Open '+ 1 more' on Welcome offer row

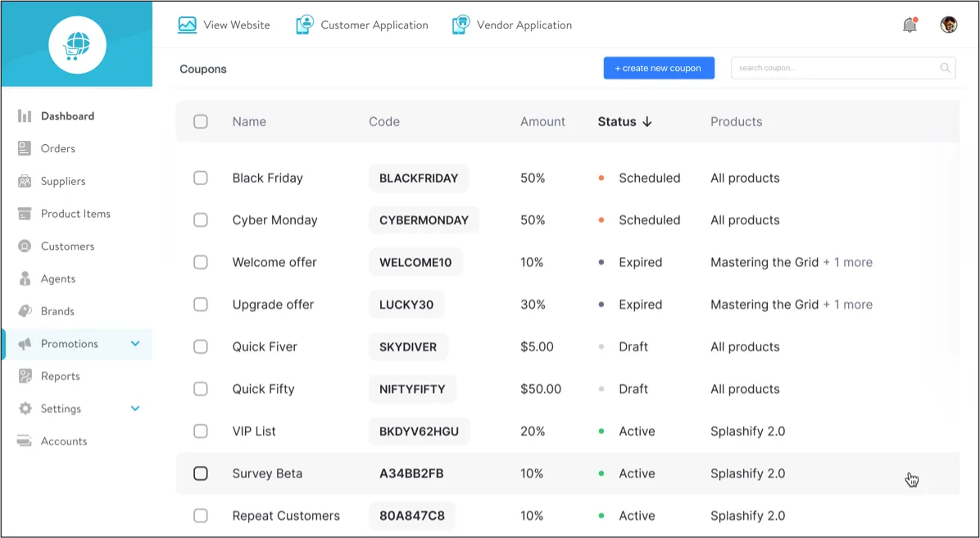coord(847,262)
